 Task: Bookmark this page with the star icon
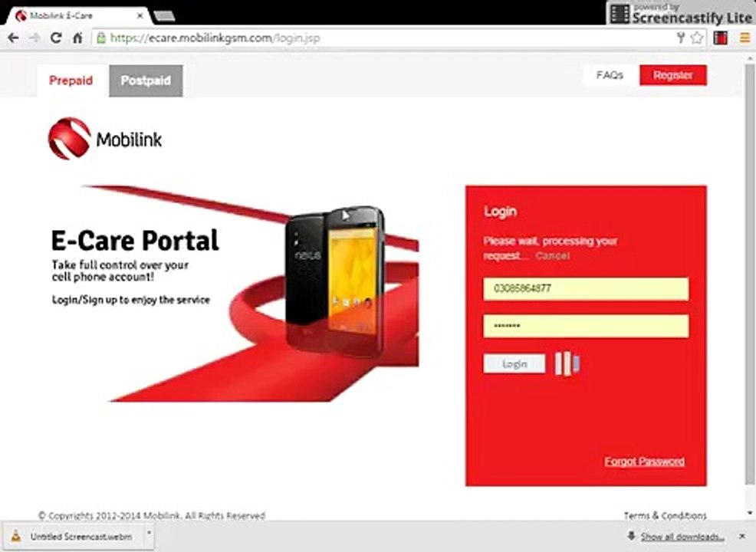click(x=697, y=38)
